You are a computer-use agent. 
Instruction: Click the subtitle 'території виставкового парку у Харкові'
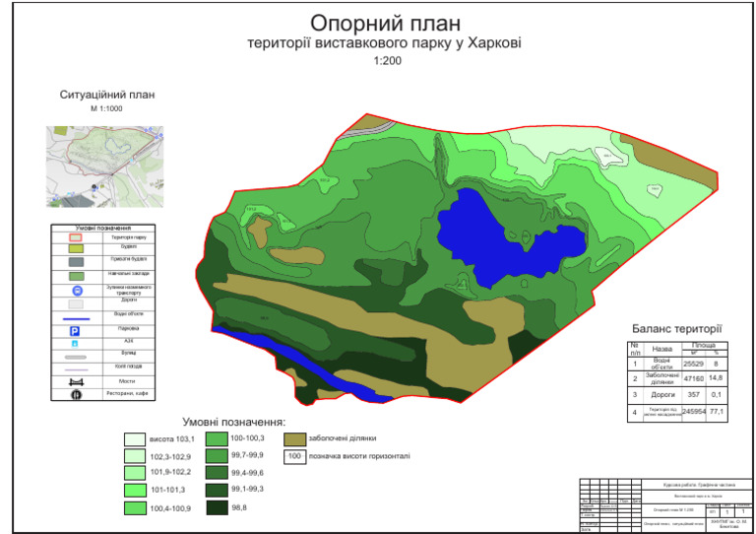384,43
